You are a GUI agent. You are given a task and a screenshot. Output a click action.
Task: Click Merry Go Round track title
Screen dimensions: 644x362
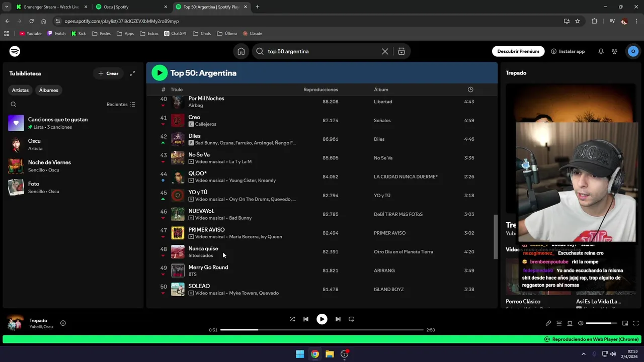point(208,267)
